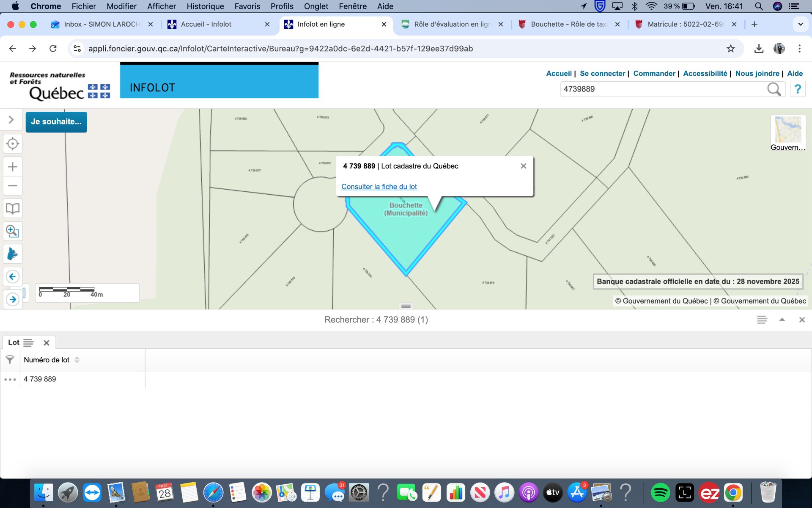Go to next map extent arrow
This screenshot has width=812, height=508.
(13, 300)
